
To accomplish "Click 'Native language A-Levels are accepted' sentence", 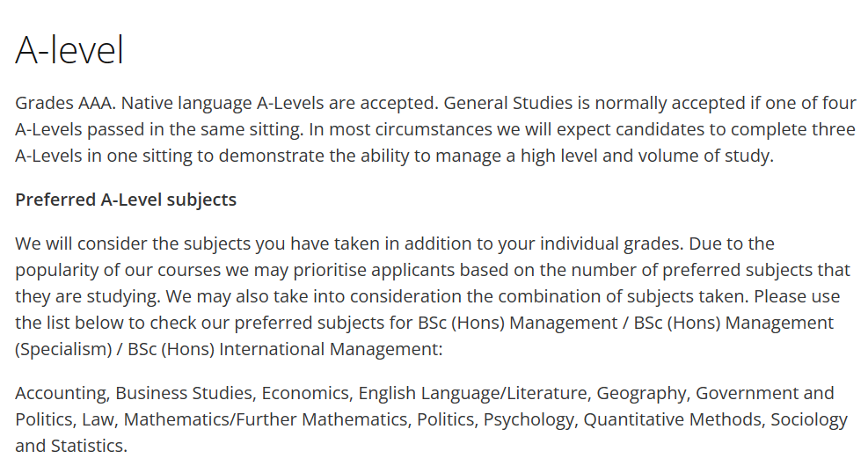I will pyautogui.click(x=277, y=103).
